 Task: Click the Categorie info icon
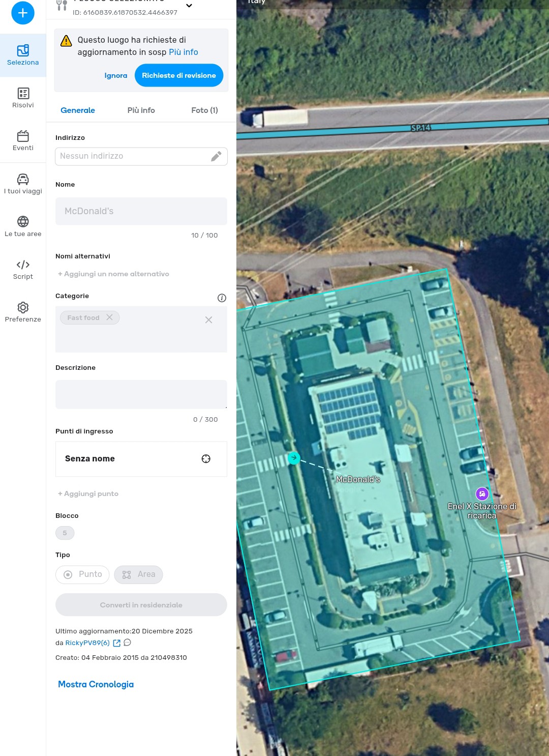(x=222, y=298)
